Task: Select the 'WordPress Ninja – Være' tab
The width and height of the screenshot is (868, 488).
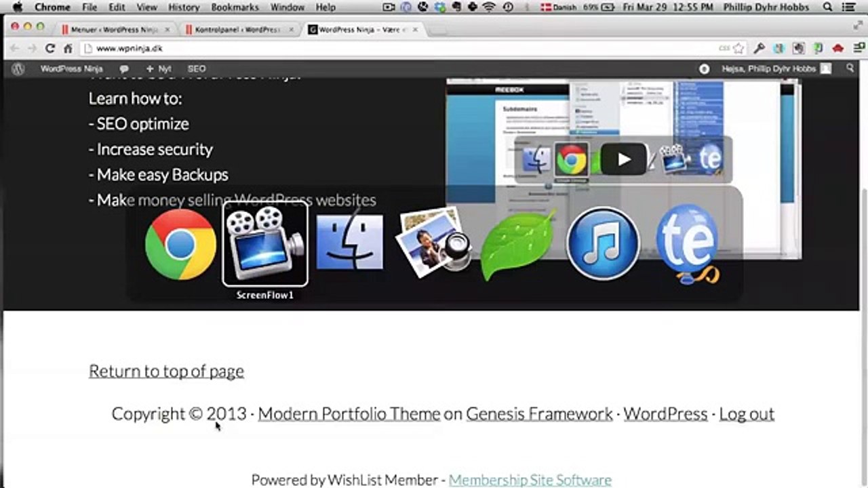Action: 362,30
